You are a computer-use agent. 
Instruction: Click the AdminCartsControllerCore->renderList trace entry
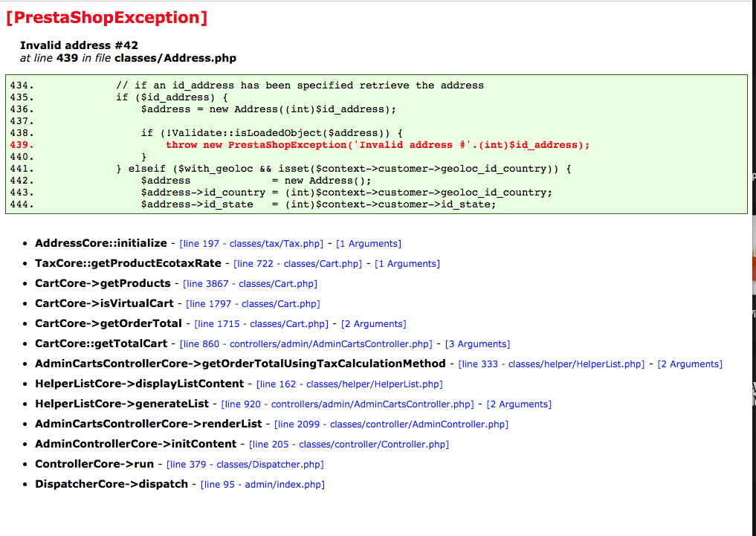coord(149,424)
